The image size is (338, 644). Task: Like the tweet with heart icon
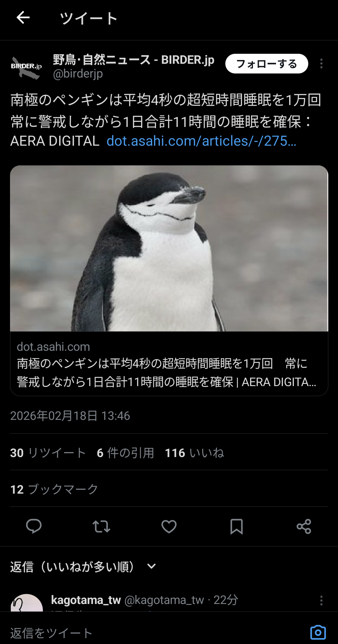(x=169, y=526)
